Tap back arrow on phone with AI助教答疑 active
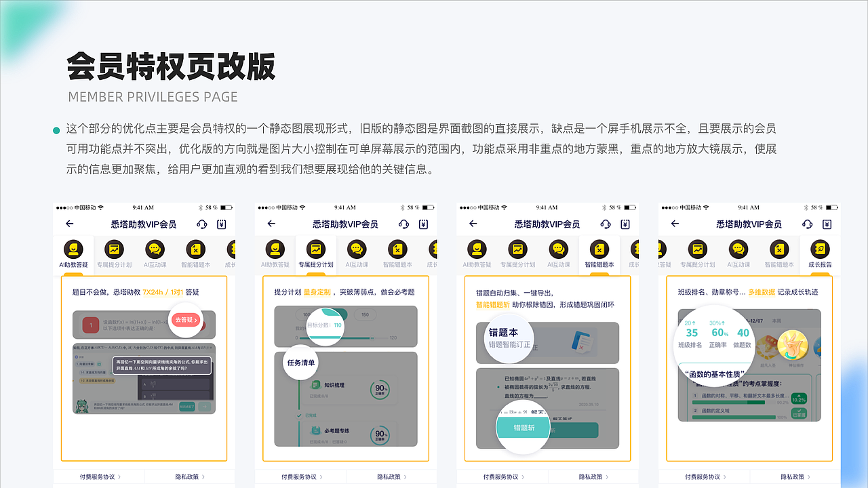The image size is (868, 488). 69,224
